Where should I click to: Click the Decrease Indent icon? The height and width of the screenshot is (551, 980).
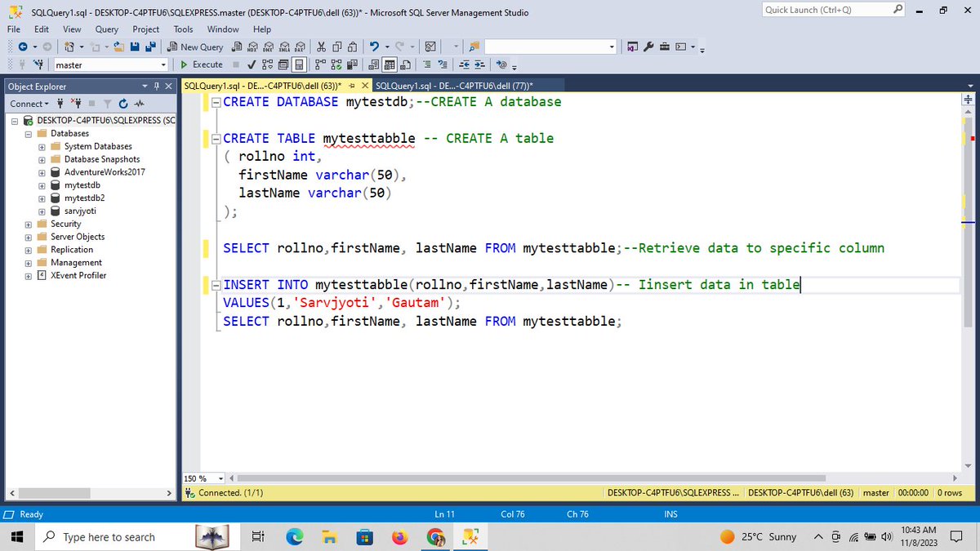click(464, 64)
